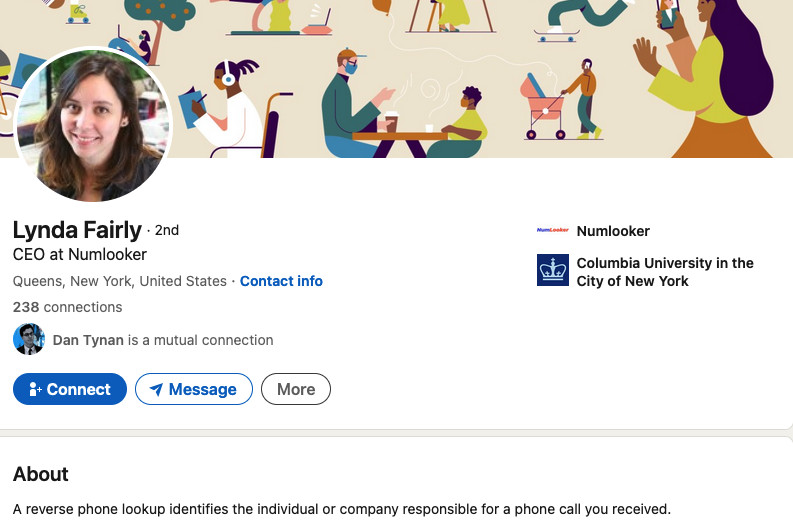Open Columbia University in the City link
Viewport: 793px width, 532px height.
click(x=665, y=272)
